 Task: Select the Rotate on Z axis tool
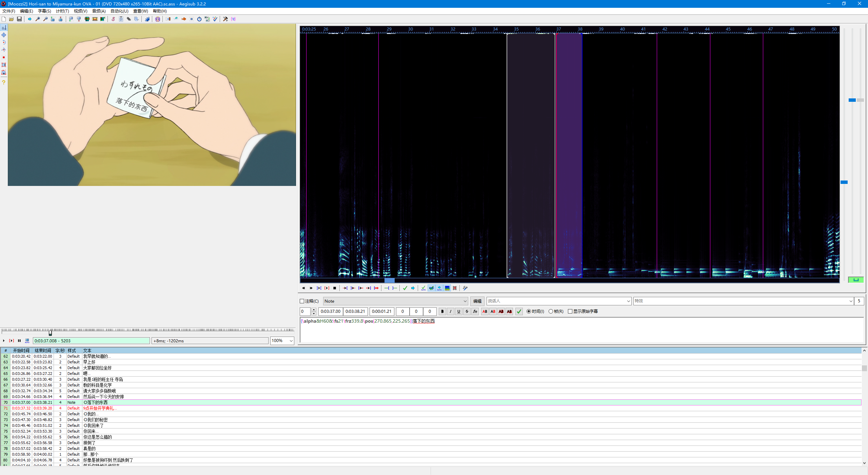[4, 42]
